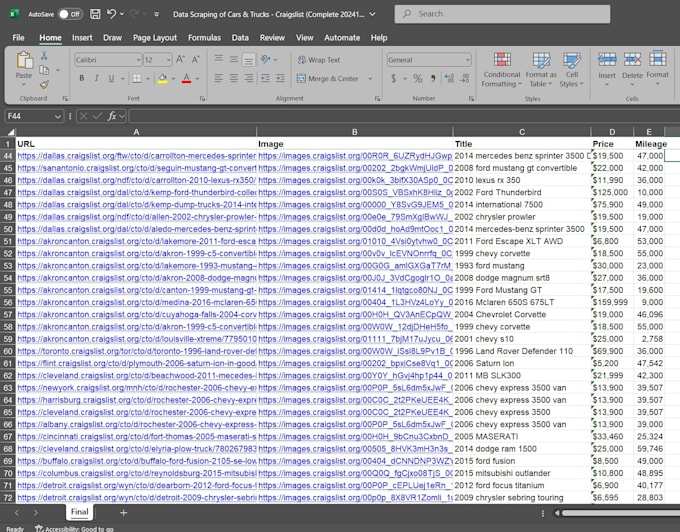Viewport: 680px width, 532px height.
Task: Open the General number format dropdown
Action: (468, 60)
